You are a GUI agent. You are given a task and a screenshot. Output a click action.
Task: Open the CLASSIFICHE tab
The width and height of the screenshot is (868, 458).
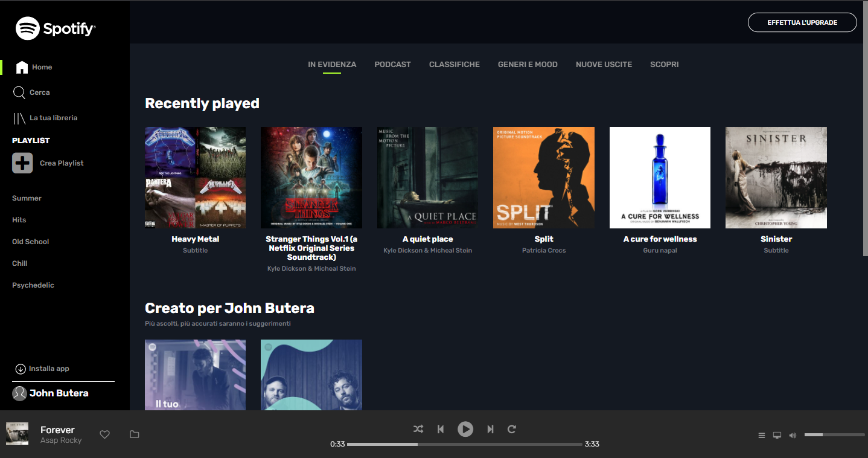pos(455,64)
